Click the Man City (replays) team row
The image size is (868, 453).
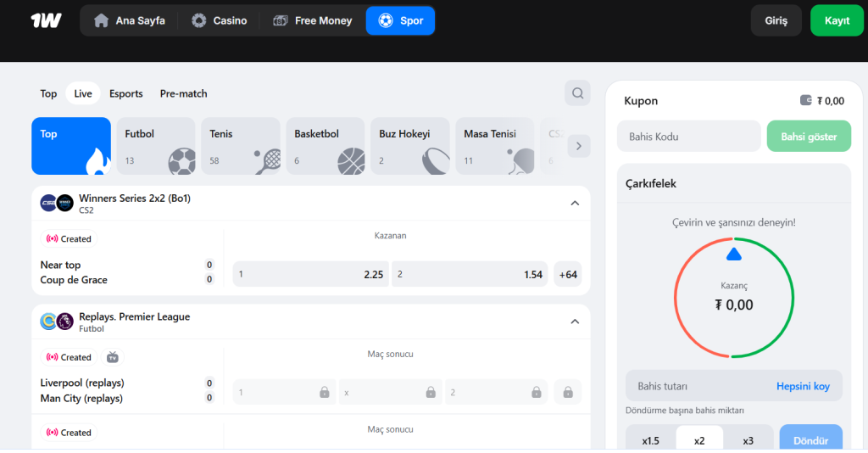81,398
